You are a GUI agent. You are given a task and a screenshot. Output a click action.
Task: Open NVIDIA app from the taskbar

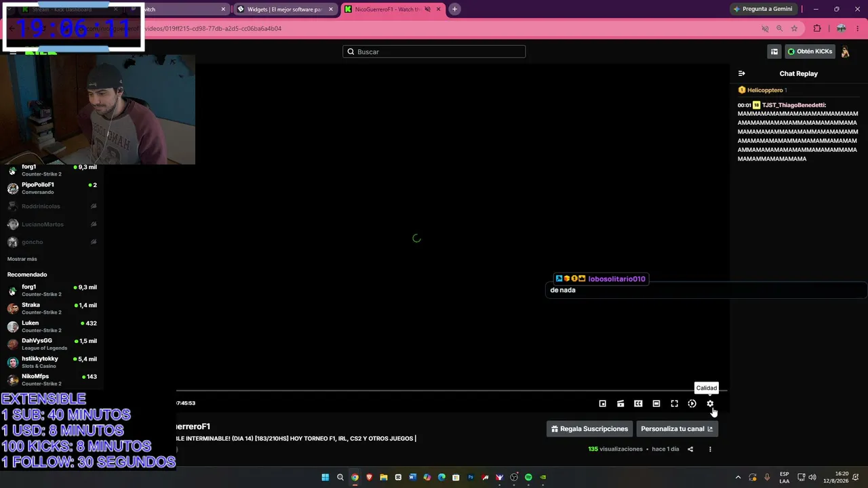(543, 477)
